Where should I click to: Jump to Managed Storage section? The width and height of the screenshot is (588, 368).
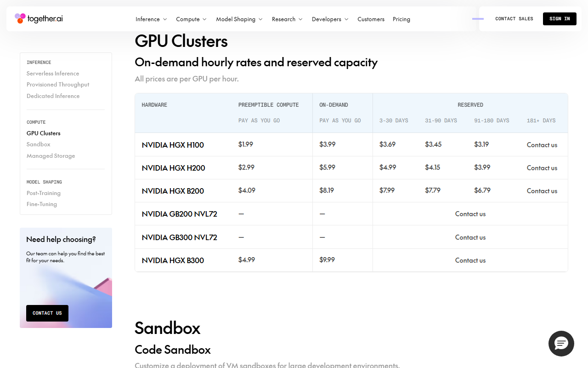[51, 156]
